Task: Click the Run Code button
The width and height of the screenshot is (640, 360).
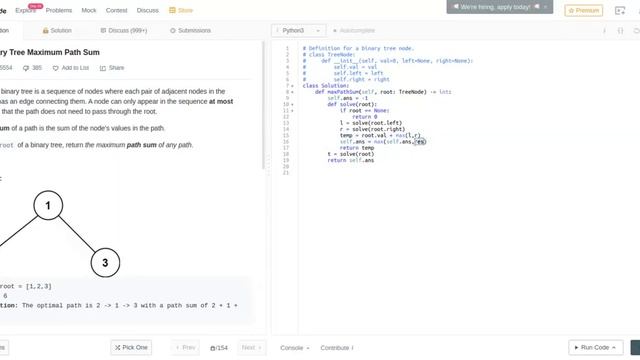Action: click(596, 347)
